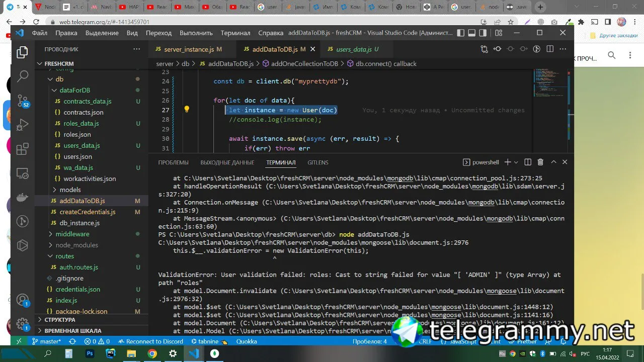This screenshot has width=644, height=362.
Task: Open the Explorer panel more actions ellipsis
Action: (x=137, y=49)
